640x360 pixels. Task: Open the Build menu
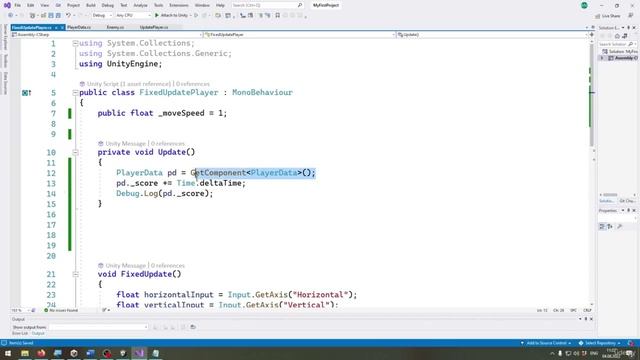(x=91, y=5)
